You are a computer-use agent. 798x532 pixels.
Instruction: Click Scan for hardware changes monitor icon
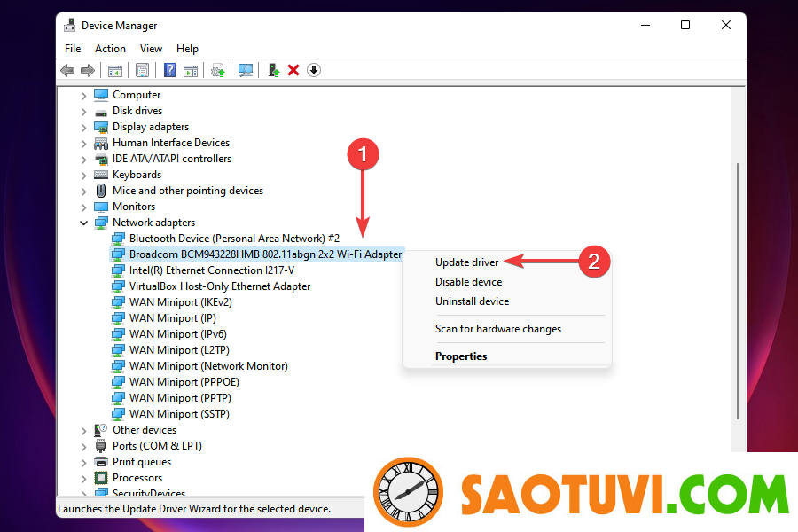(x=246, y=70)
